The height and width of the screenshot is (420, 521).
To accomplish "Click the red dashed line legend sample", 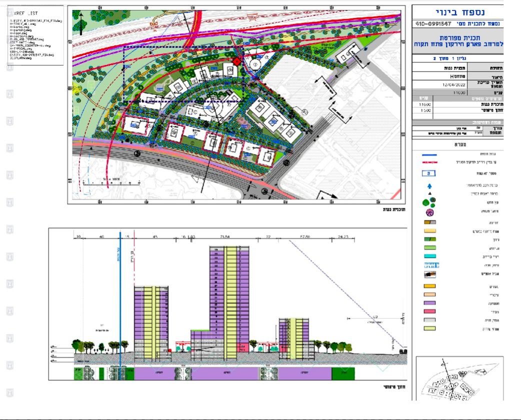I will [x=429, y=163].
